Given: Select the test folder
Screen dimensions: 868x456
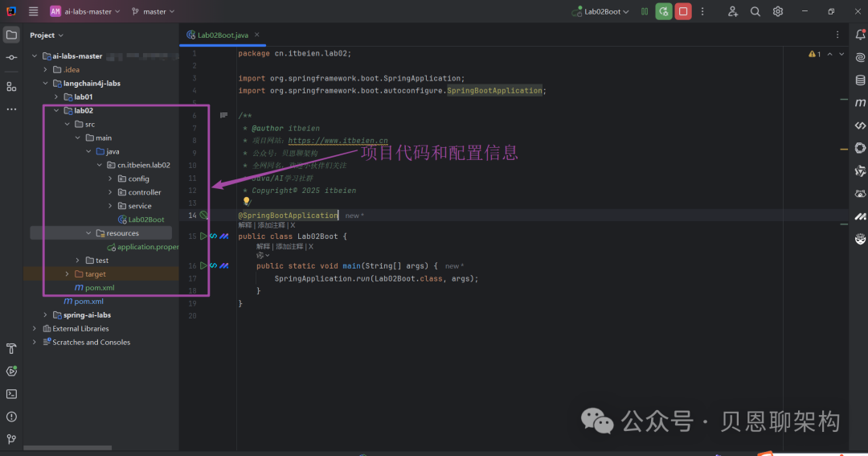Looking at the screenshot, I should (x=97, y=261).
